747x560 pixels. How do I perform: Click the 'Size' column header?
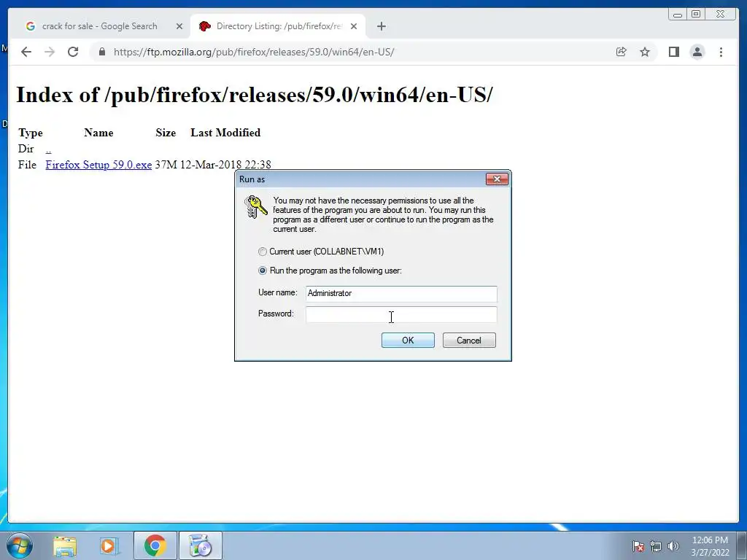(166, 133)
